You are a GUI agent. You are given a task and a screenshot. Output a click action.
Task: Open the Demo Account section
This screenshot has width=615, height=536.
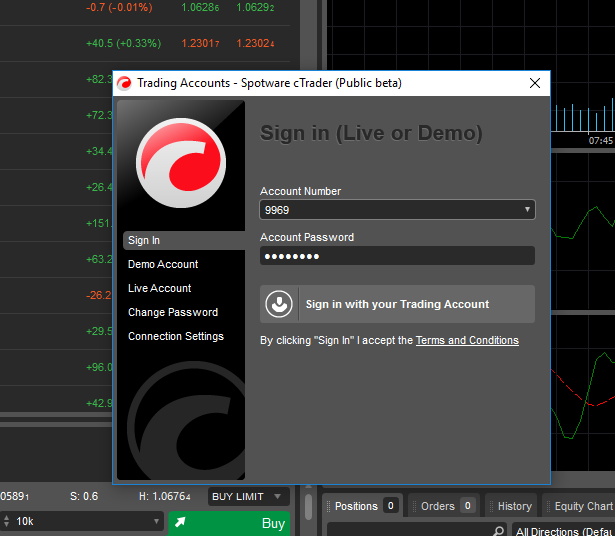[x=163, y=264]
